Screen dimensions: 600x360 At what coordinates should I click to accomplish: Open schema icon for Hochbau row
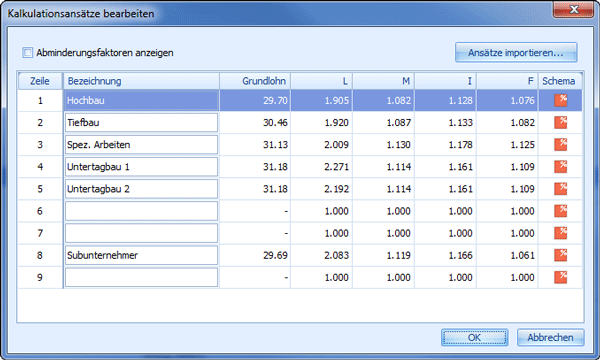coord(561,101)
